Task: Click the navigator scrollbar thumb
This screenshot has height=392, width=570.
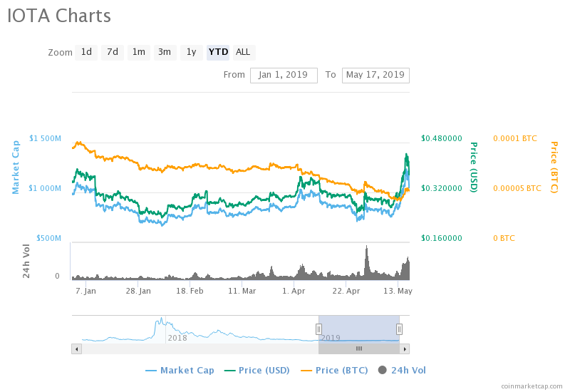Action: tap(359, 349)
